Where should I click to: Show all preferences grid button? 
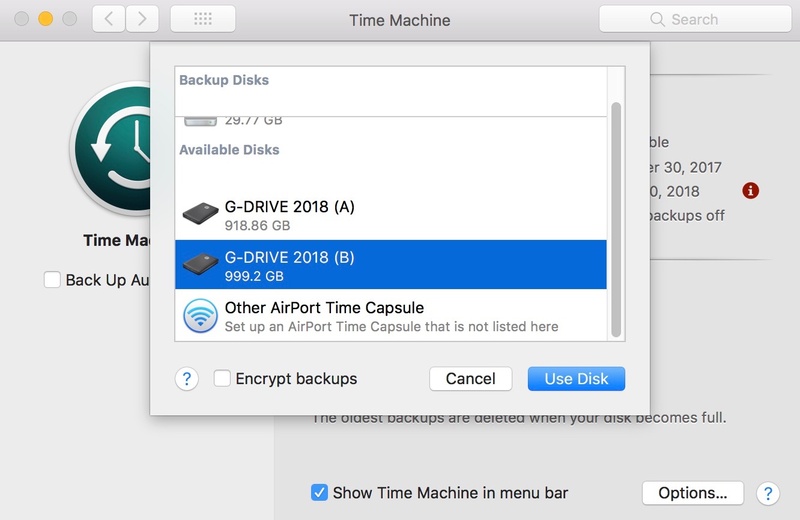[x=203, y=19]
